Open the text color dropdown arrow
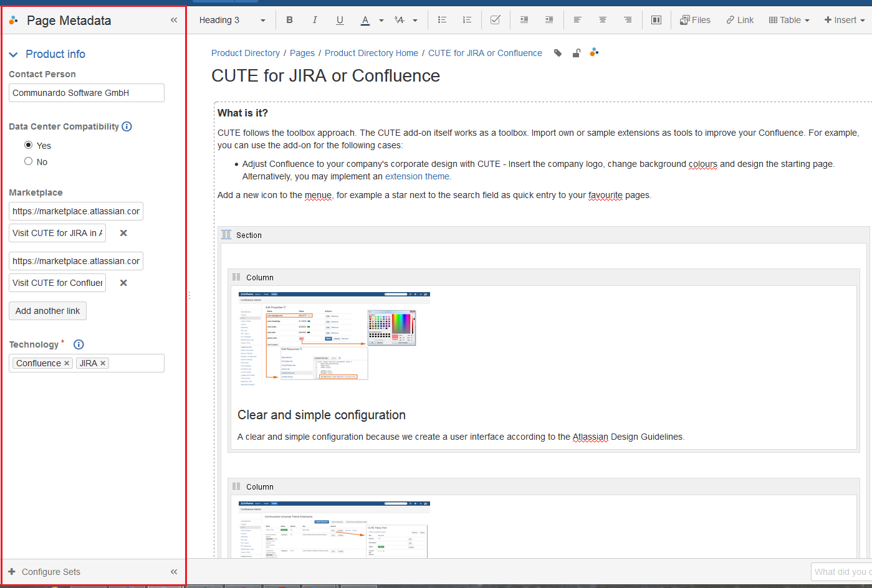This screenshot has width=872, height=588. click(x=381, y=21)
